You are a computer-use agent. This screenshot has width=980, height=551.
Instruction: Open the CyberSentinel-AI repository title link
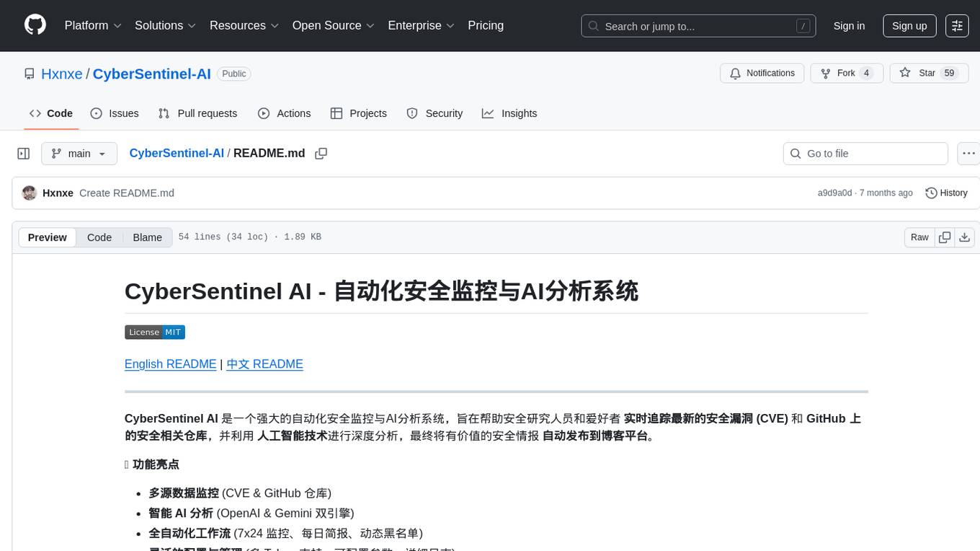click(152, 74)
